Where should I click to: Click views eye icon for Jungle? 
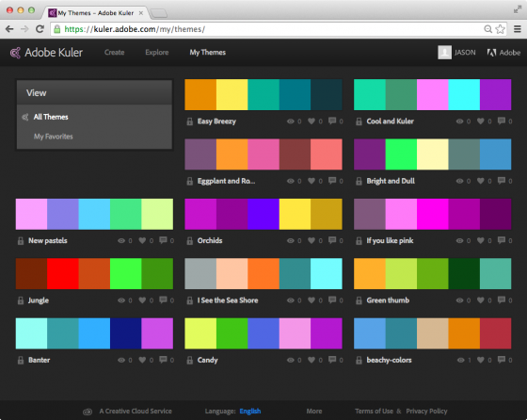pyautogui.click(x=121, y=300)
